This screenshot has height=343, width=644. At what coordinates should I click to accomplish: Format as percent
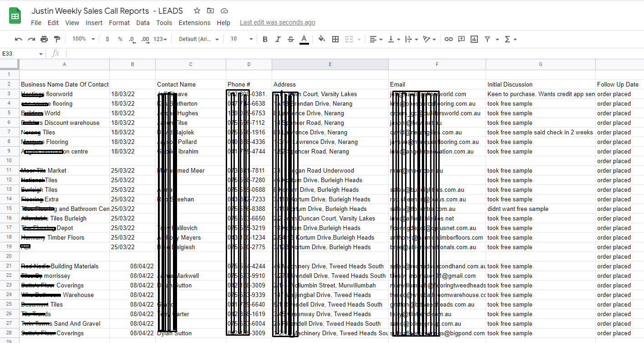[120, 39]
